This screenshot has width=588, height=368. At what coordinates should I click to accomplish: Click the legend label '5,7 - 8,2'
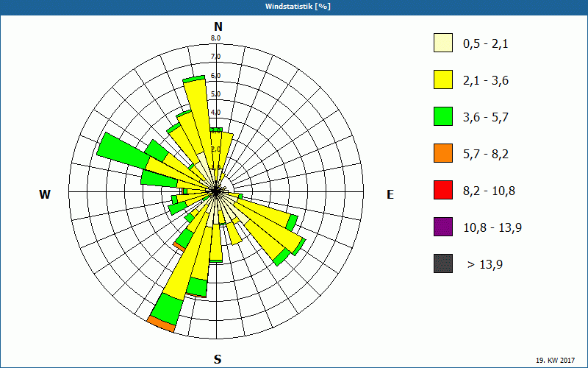point(486,155)
